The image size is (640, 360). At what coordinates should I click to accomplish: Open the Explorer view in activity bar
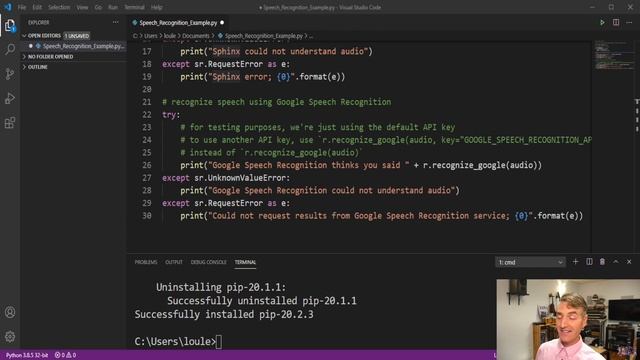coord(10,26)
